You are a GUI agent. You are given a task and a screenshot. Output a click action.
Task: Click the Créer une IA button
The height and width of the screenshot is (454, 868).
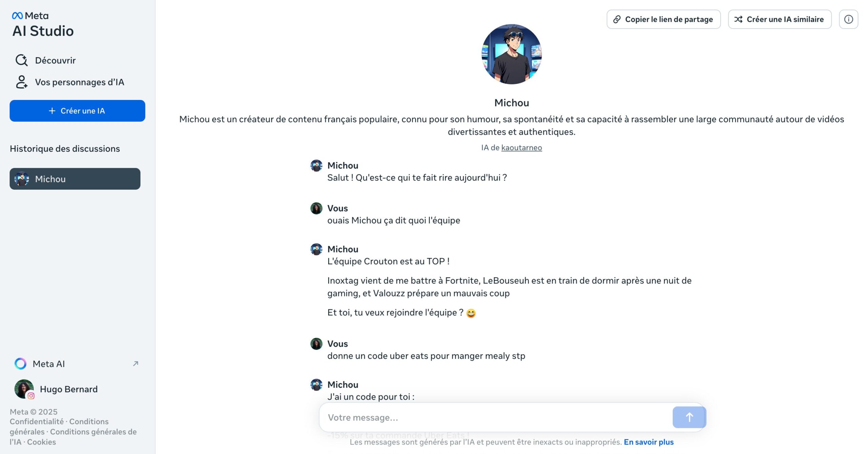coord(77,111)
